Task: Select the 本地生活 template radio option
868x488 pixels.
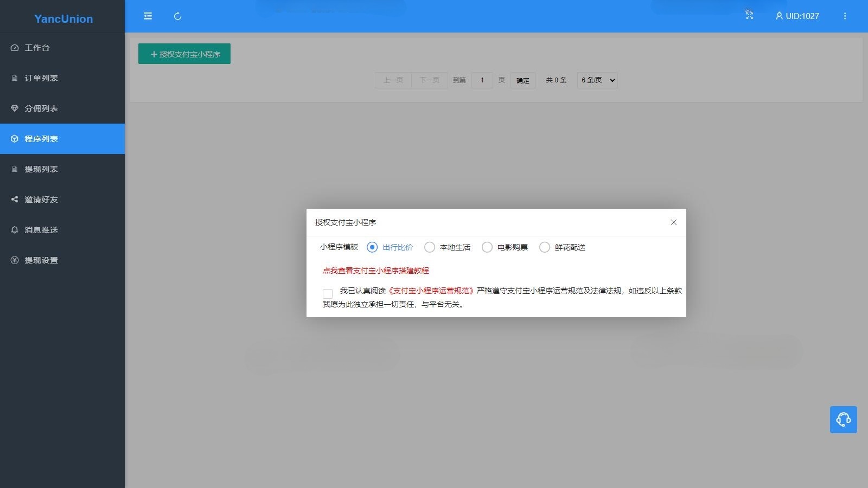Action: pyautogui.click(x=430, y=247)
